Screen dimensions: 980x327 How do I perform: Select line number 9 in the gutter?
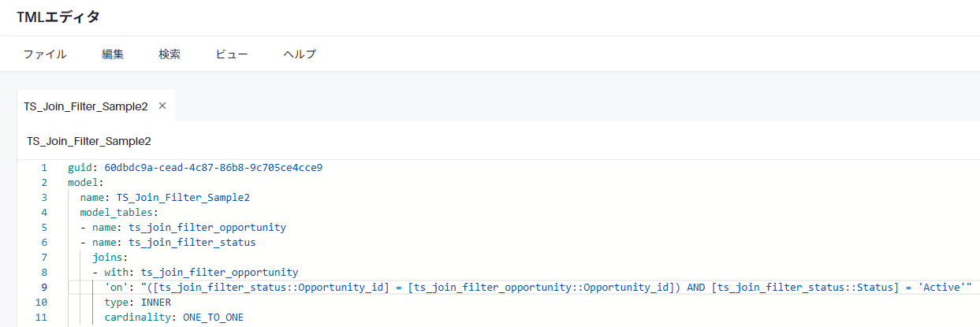pyautogui.click(x=44, y=288)
